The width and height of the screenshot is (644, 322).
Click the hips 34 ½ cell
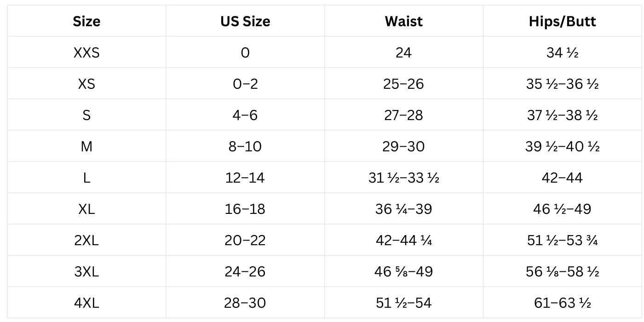coord(563,52)
